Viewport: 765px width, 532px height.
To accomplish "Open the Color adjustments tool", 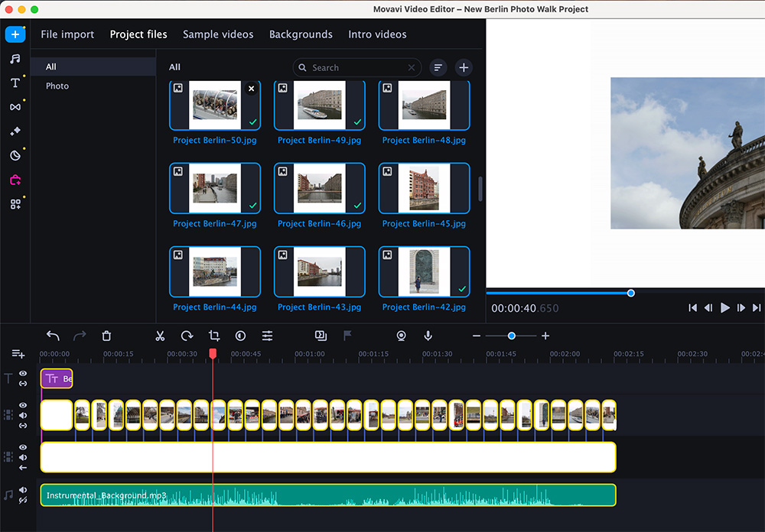I will tap(240, 336).
